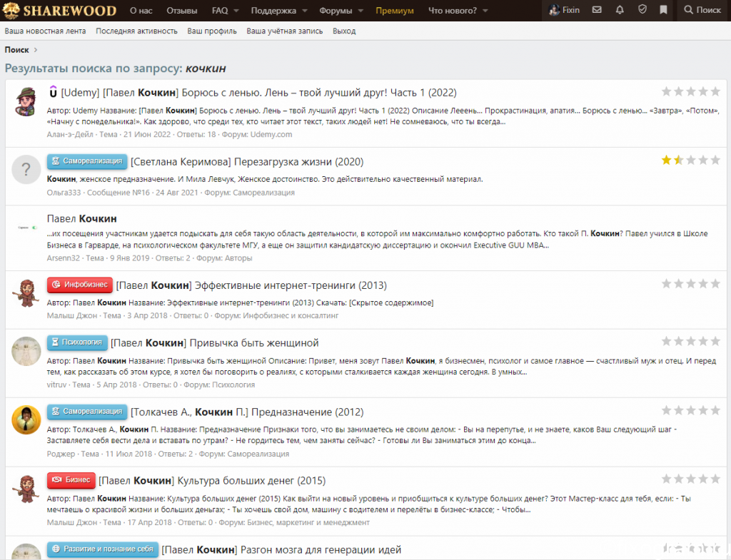The image size is (731, 560).
Task: Open Предназначение (2012) thread title
Action: tap(247, 412)
